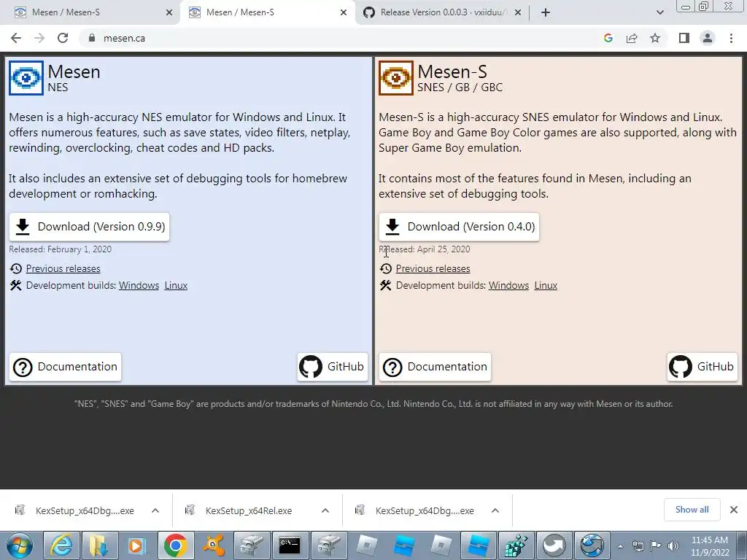Open the command prompt taskbar window

pyautogui.click(x=290, y=545)
